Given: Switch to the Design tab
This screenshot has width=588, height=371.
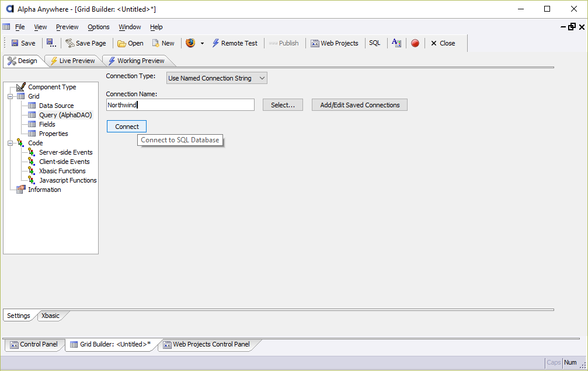Looking at the screenshot, I should [23, 61].
